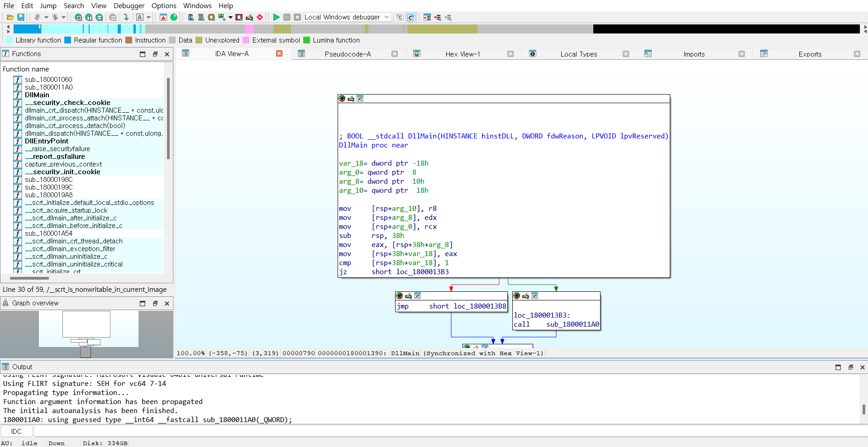Start the debugger with the green play button
The height and width of the screenshot is (447, 868).
pos(276,17)
